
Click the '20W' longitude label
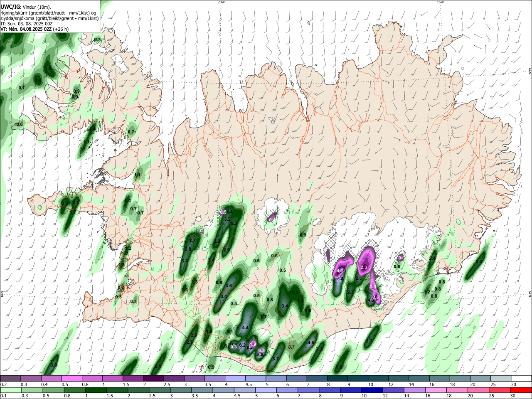tap(221, 2)
